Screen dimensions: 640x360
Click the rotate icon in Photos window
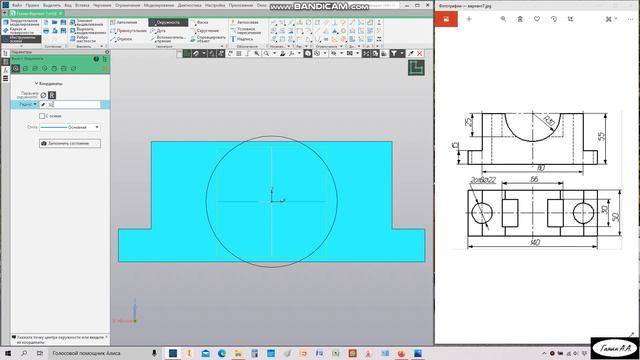click(x=553, y=19)
